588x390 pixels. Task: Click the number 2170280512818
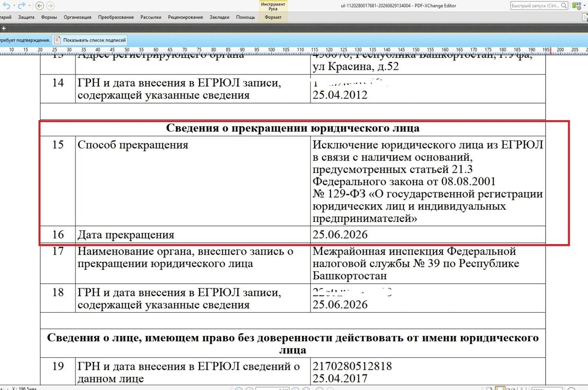pos(352,366)
